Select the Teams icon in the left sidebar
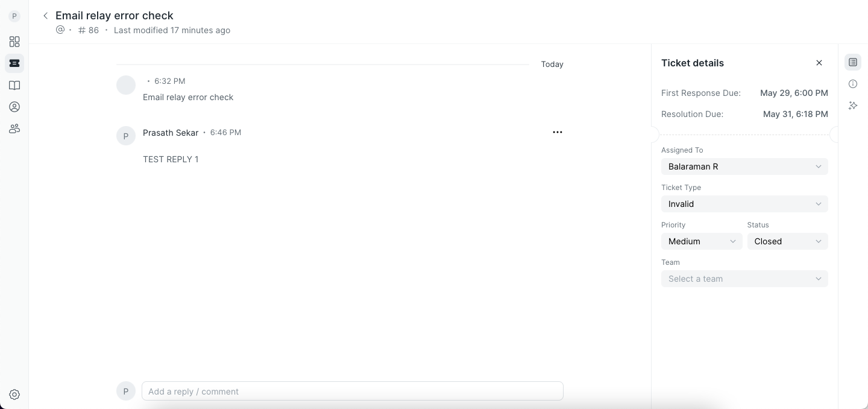The height and width of the screenshot is (409, 868). pos(14,128)
